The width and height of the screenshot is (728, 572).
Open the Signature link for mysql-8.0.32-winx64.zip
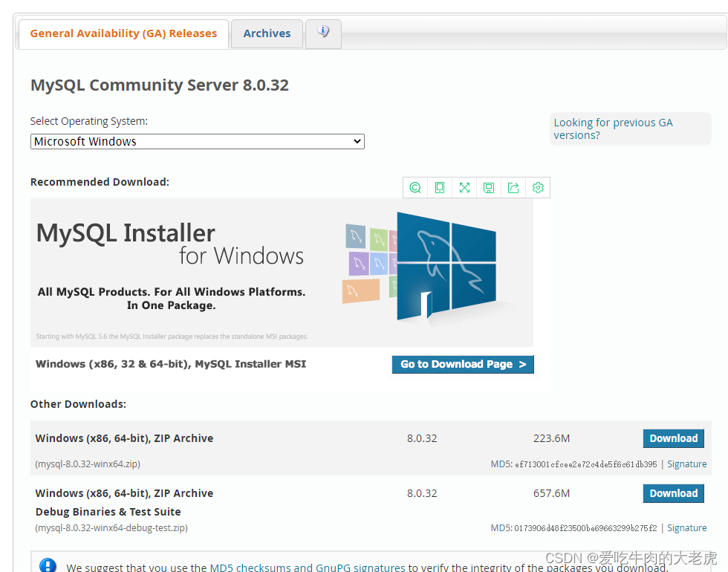[x=686, y=464]
